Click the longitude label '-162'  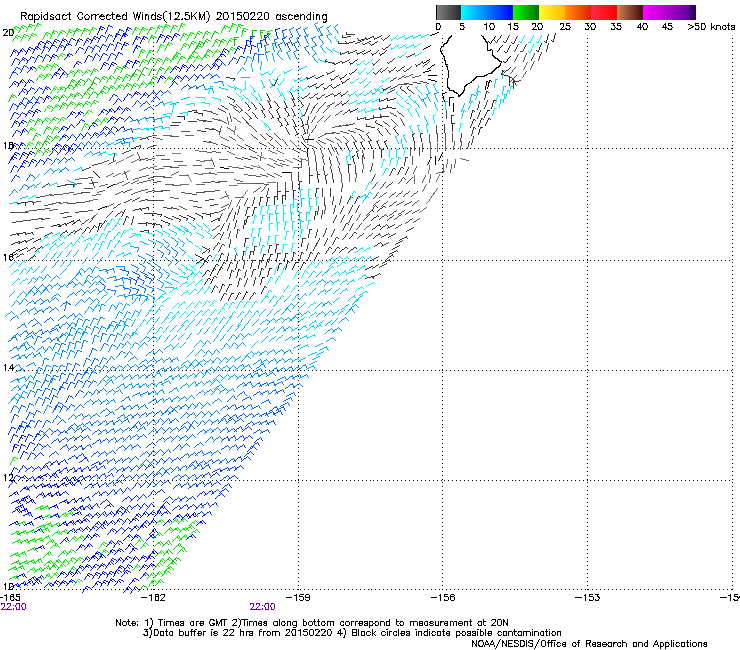point(154,598)
